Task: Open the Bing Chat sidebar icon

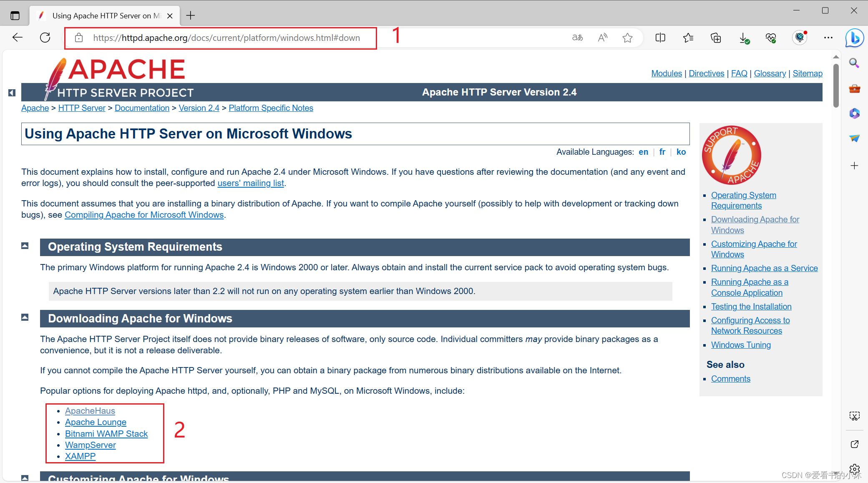Action: 855,38
